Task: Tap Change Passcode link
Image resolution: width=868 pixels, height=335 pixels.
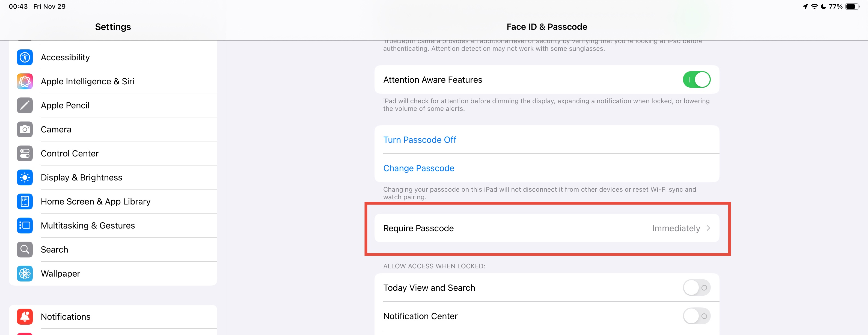Action: (418, 168)
